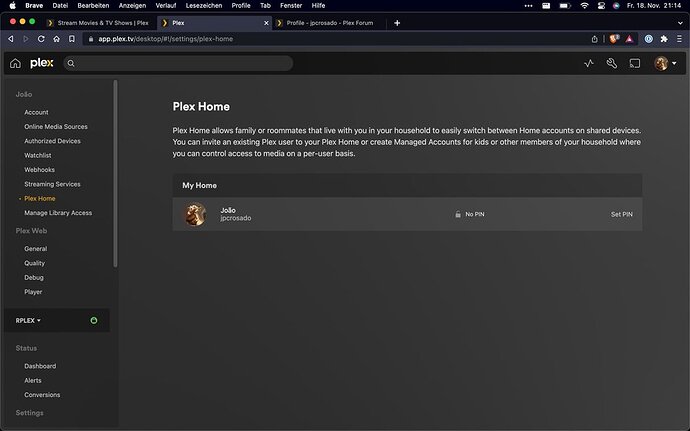Click the Cast to player icon
Viewport: 690px width, 431px height.
pos(635,63)
